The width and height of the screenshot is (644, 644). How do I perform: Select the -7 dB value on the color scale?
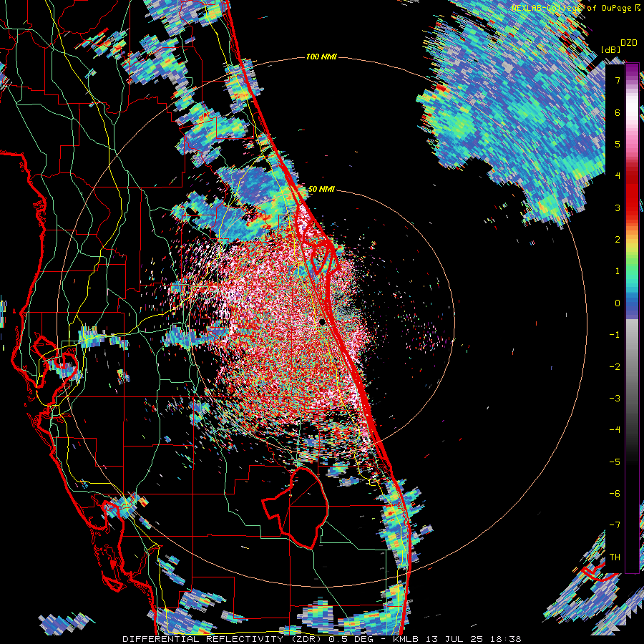click(x=615, y=525)
